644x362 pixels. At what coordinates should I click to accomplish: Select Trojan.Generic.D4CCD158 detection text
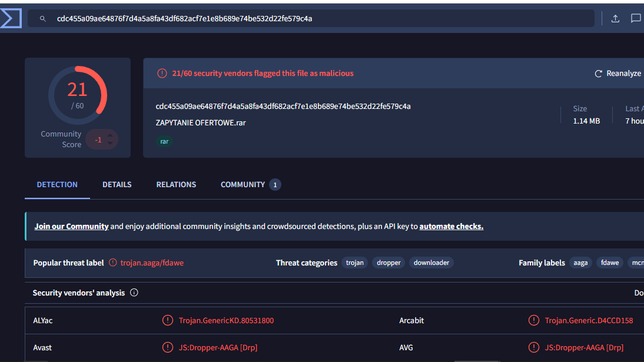pos(589,320)
